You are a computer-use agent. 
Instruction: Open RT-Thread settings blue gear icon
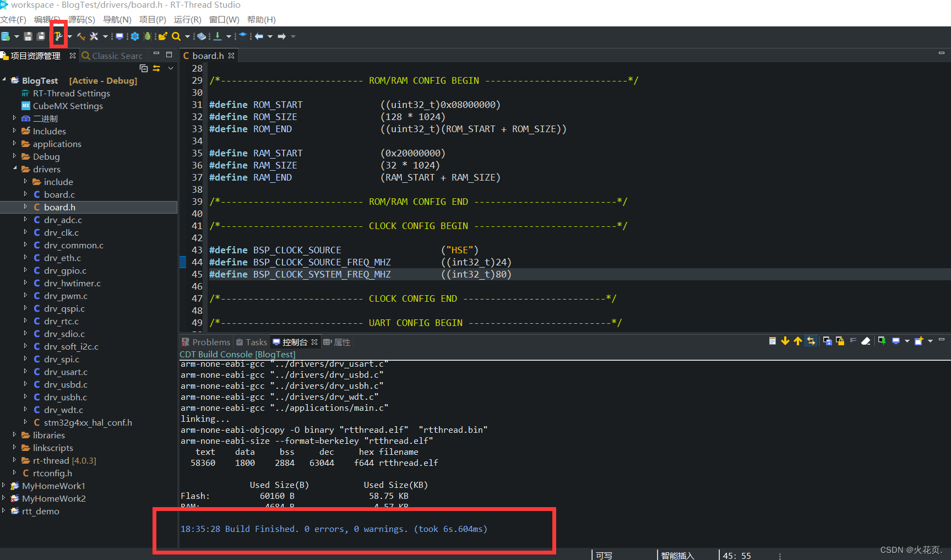135,36
